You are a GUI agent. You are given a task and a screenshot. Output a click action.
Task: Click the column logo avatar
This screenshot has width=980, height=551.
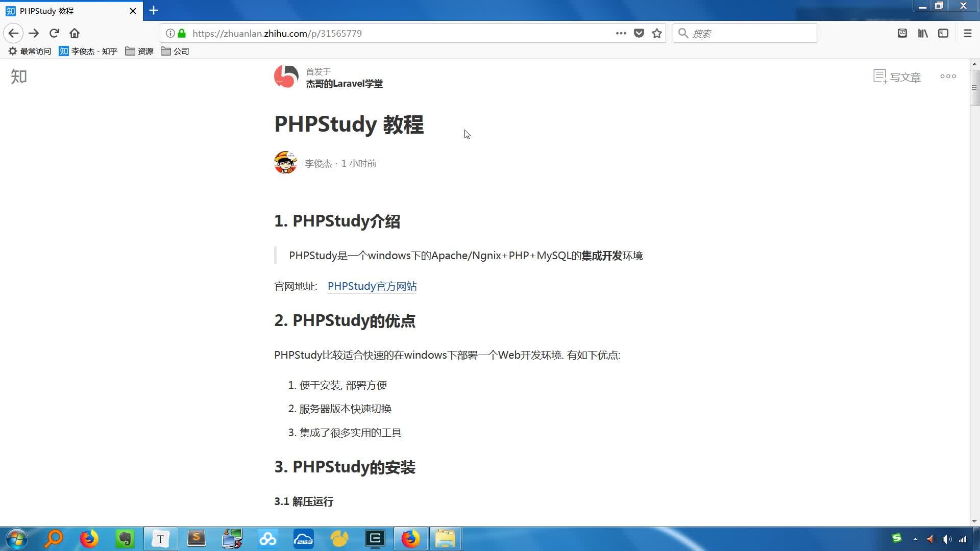coord(286,77)
